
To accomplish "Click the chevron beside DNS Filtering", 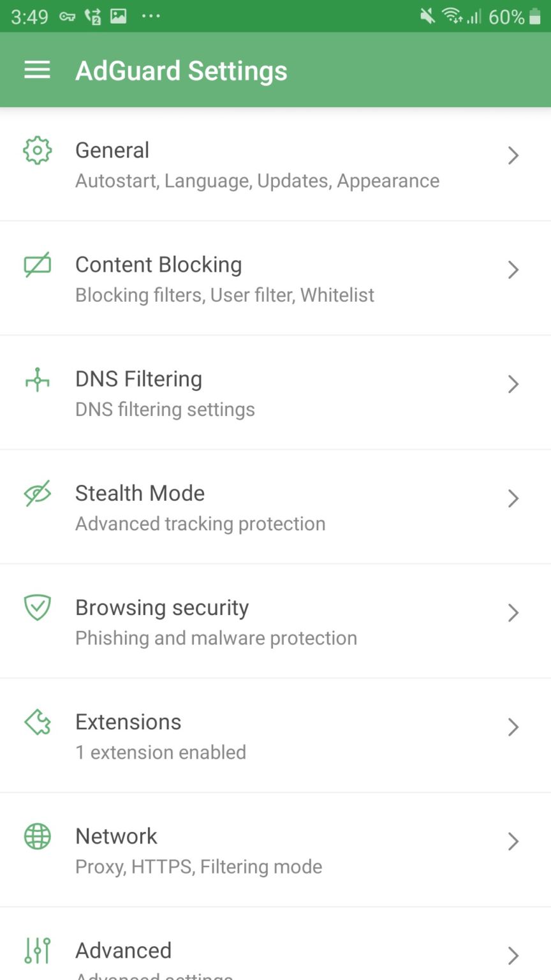I will (x=513, y=384).
